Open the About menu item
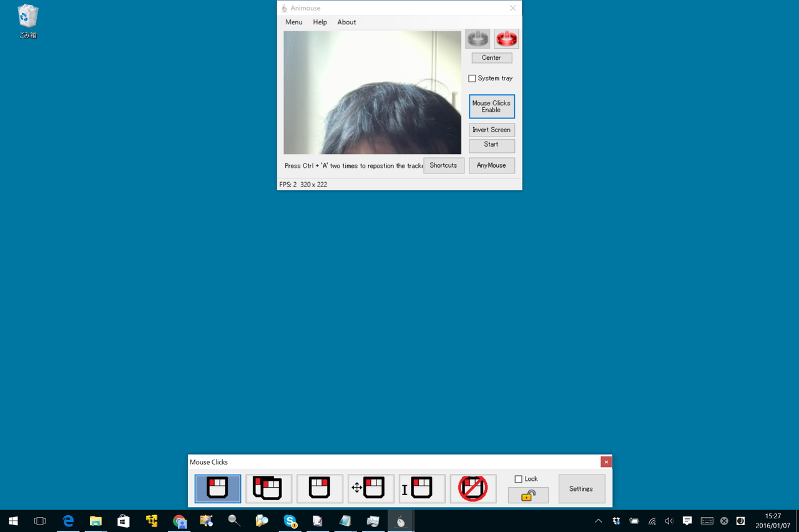799x532 pixels. (x=346, y=22)
